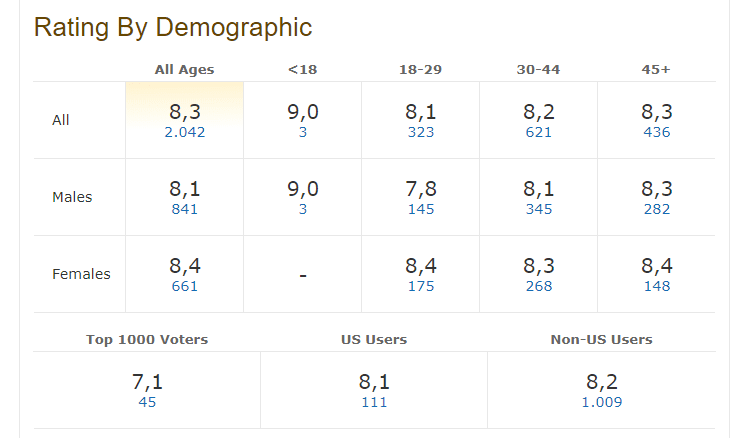The height and width of the screenshot is (438, 733).
Task: View the 345 male voters aged 30-44
Action: (539, 209)
